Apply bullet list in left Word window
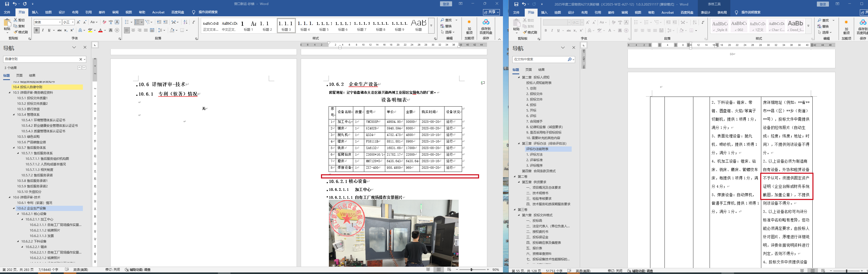The width and height of the screenshot is (868, 274). coord(127,22)
